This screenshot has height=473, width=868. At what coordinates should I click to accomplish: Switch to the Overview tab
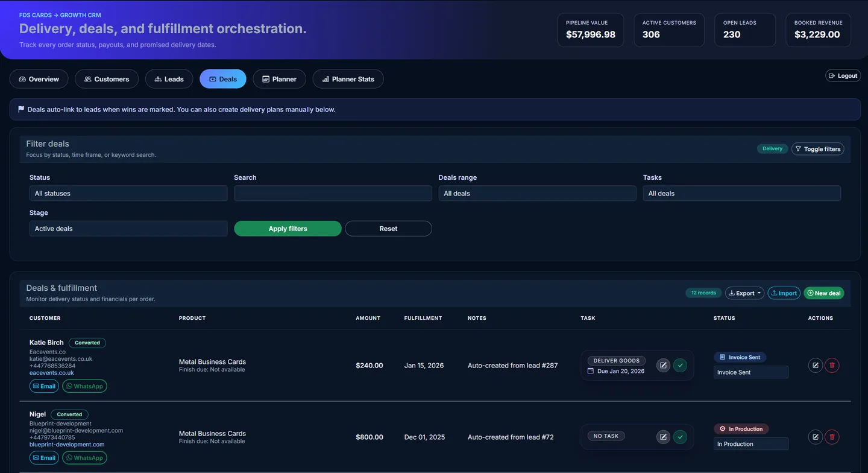click(x=39, y=79)
